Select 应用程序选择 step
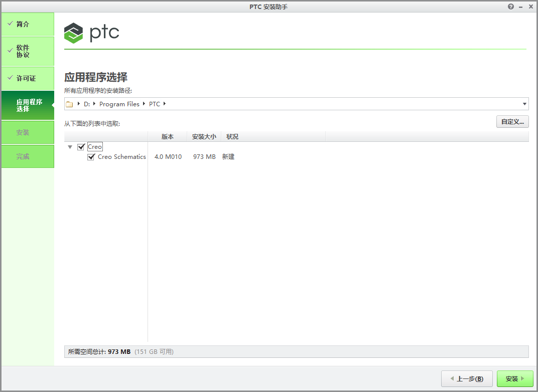This screenshot has width=538, height=392. pyautogui.click(x=28, y=105)
